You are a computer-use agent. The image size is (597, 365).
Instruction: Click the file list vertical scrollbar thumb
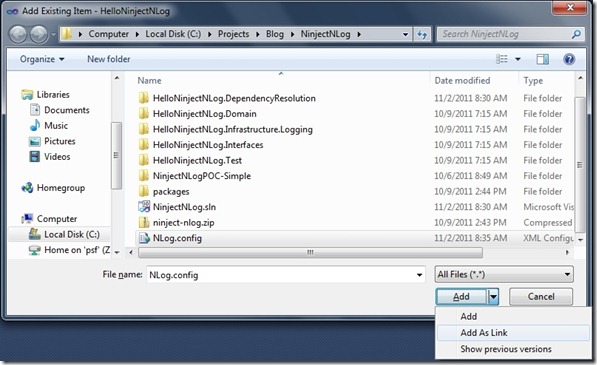coord(579,165)
